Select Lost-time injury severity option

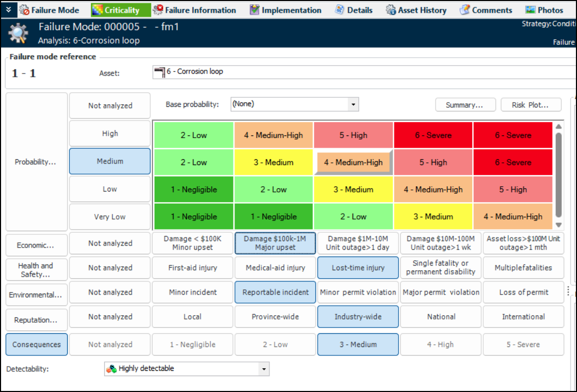(358, 268)
